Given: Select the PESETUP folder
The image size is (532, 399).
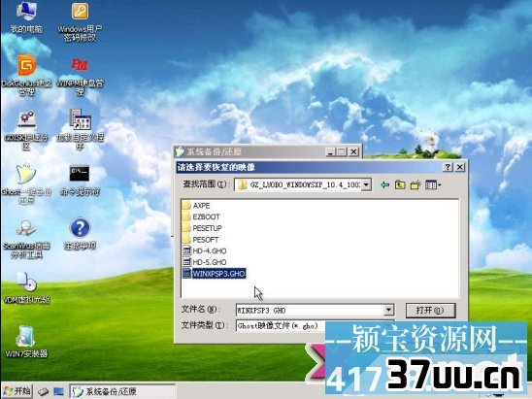Looking at the screenshot, I should tap(202, 228).
